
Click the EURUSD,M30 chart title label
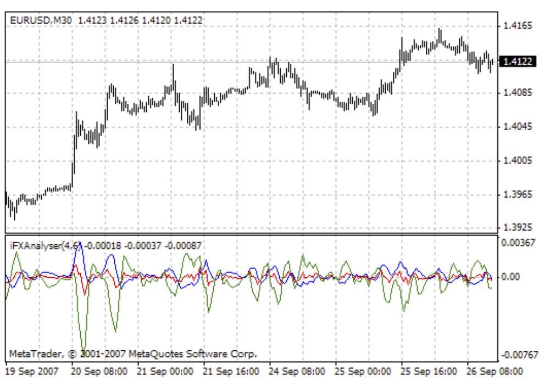pos(41,20)
